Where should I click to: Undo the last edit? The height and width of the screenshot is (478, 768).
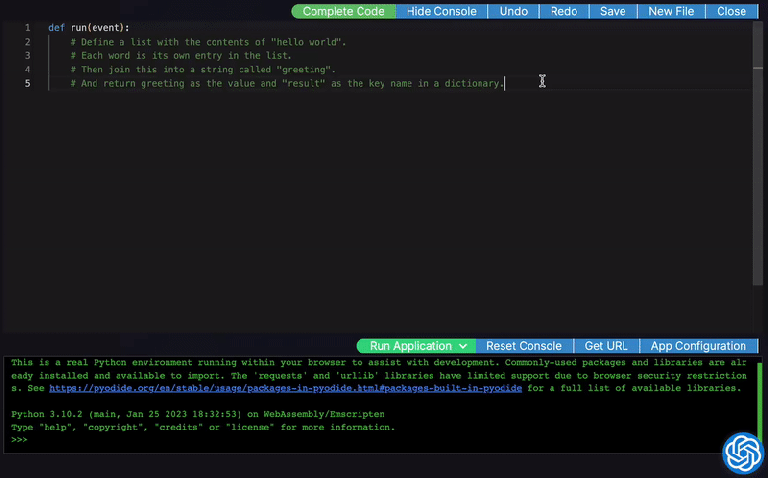tap(513, 11)
